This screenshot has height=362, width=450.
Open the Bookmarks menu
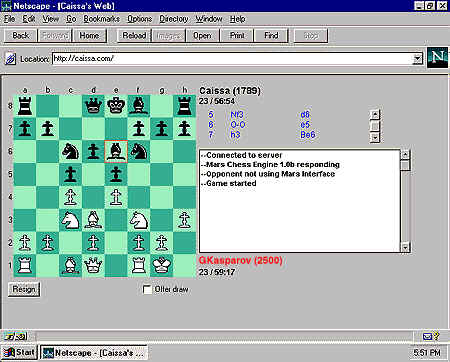pyautogui.click(x=101, y=19)
